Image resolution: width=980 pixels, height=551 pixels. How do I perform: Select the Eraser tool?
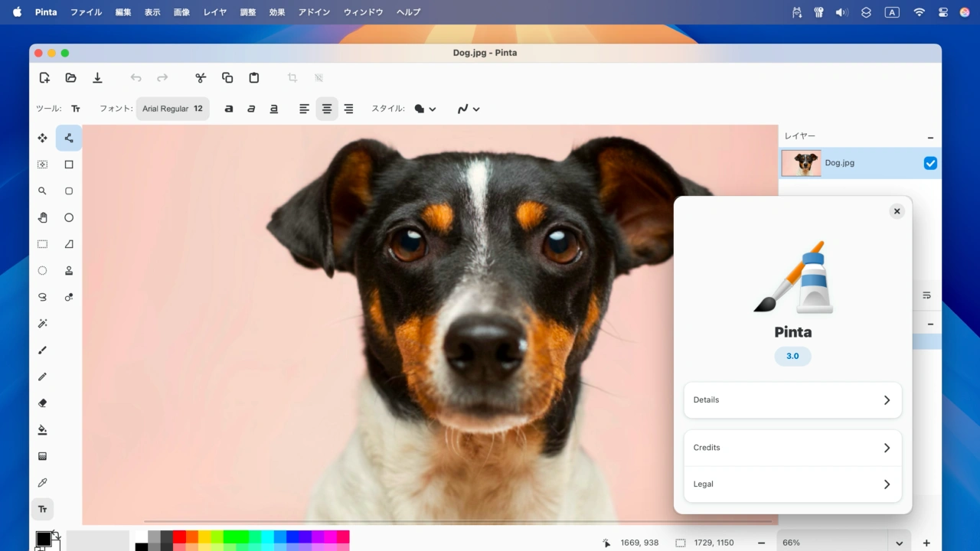click(42, 403)
